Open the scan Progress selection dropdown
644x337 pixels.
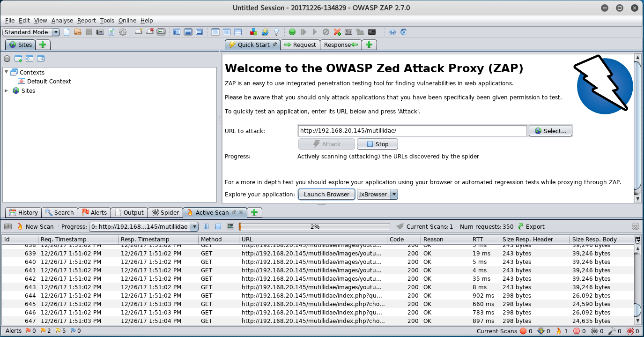tap(144, 226)
